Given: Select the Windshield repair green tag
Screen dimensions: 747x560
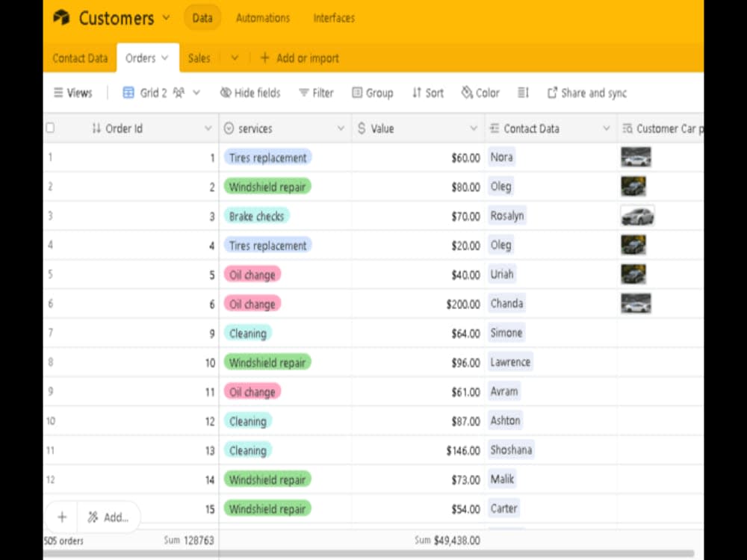Looking at the screenshot, I should 267,187.
